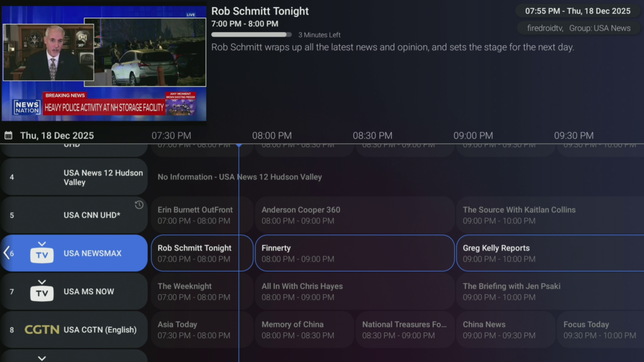The height and width of the screenshot is (362, 644).
Task: Click the current time marker on timeline
Action: click(x=238, y=145)
